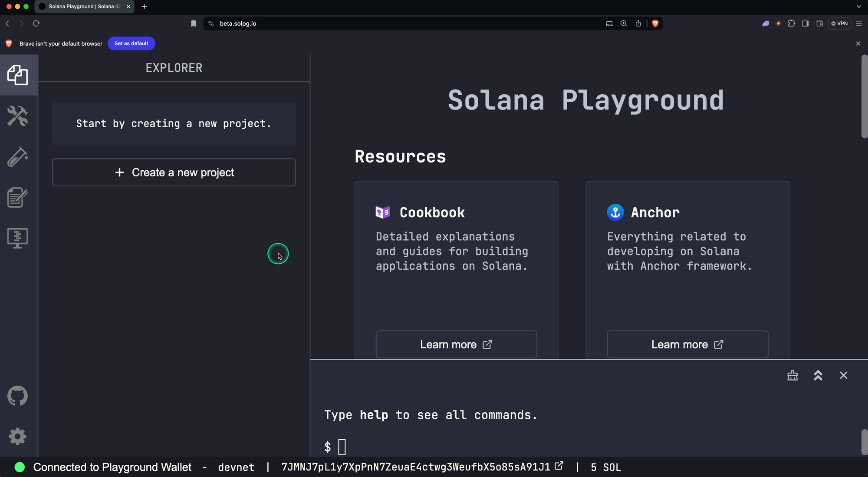This screenshot has width=868, height=477.
Task: Open a new browser tab
Action: (x=144, y=7)
